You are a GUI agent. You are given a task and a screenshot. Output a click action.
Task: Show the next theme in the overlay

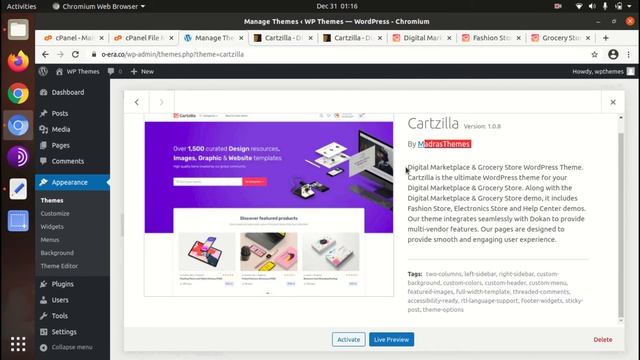click(162, 102)
